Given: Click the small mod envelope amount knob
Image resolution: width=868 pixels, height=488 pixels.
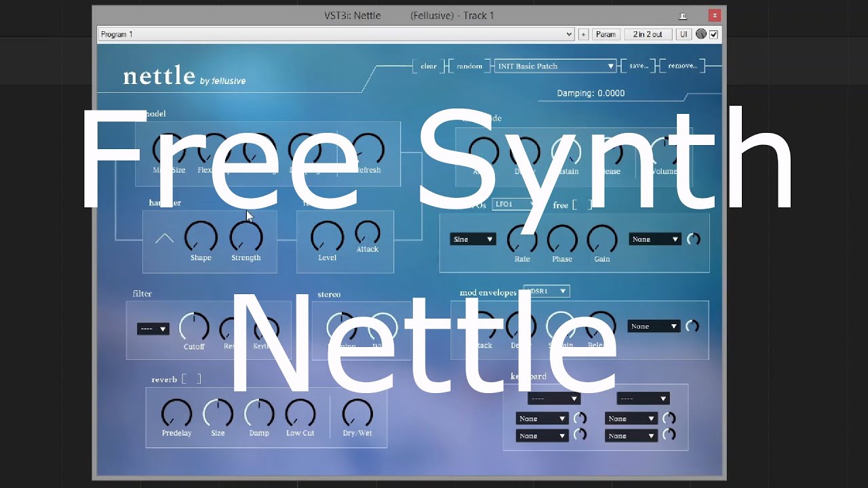Looking at the screenshot, I should click(692, 326).
